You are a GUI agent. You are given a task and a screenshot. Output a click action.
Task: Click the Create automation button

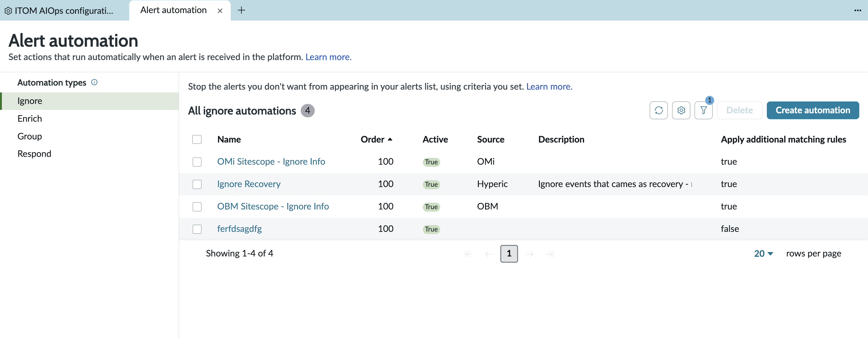point(812,110)
